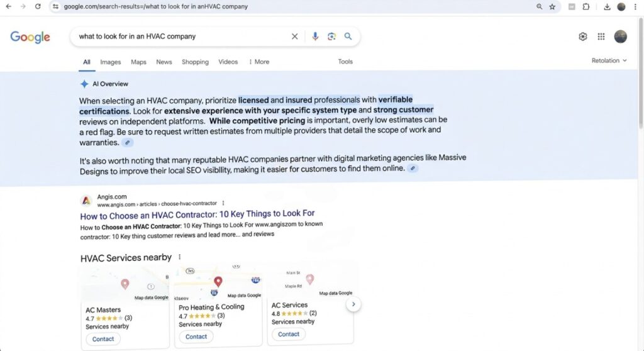Submit search with magnifier icon
The width and height of the screenshot is (644, 351).
pyautogui.click(x=348, y=36)
